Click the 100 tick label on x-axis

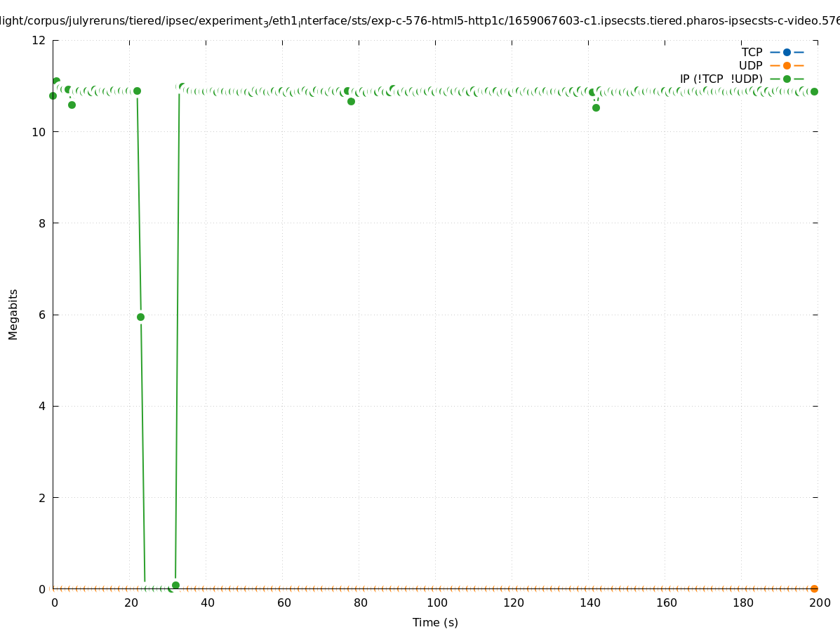436,603
